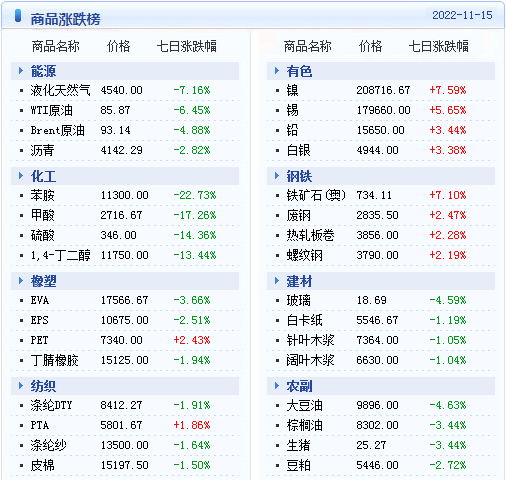Screen dimensions: 506x480
Task: Open commodity 大豆油
Action: pyautogui.click(x=304, y=405)
